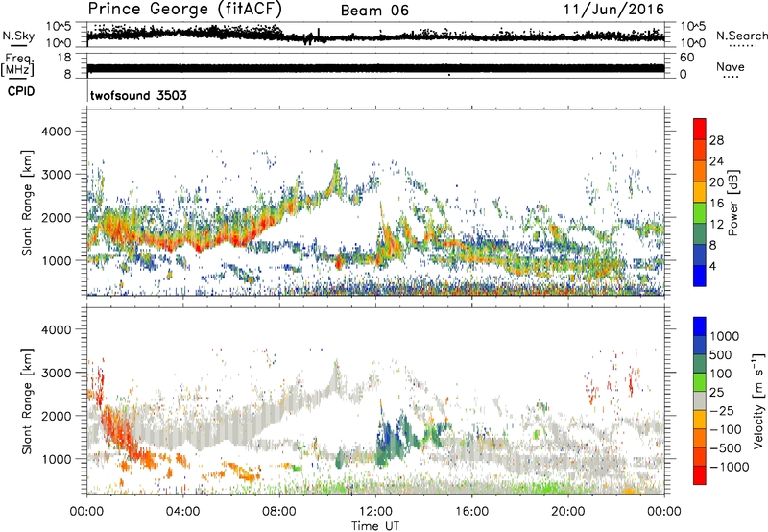Click 'Slant Range [km]' label of power panel

tap(27, 203)
